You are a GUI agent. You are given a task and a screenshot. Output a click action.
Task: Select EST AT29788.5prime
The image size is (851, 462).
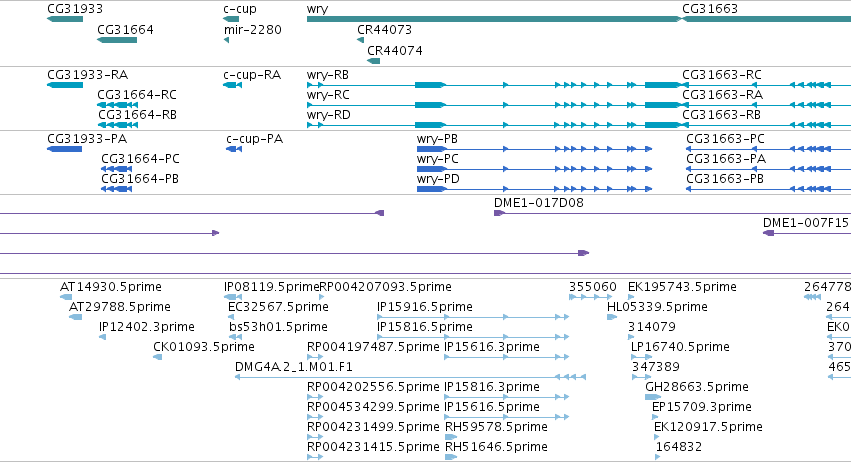coord(75,317)
